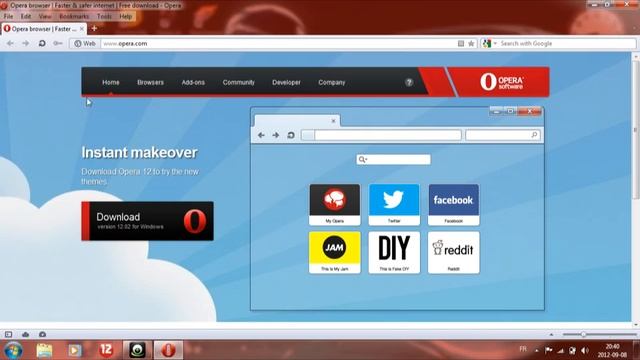Adjust the zoom slider in status bar
640x360 pixels.
583,334
